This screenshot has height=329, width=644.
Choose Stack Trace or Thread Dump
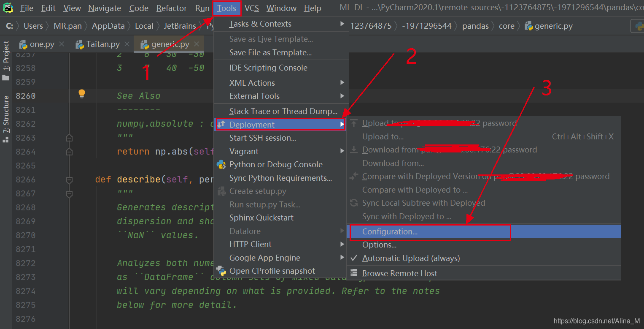click(x=281, y=111)
